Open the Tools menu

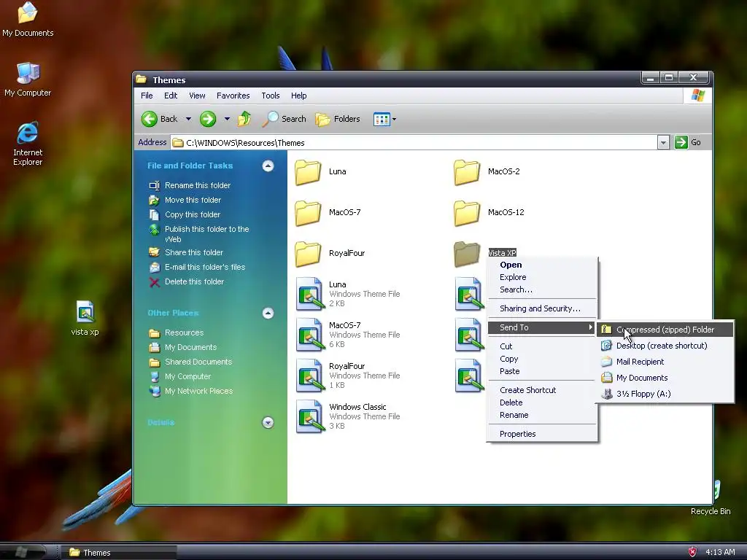[270, 96]
